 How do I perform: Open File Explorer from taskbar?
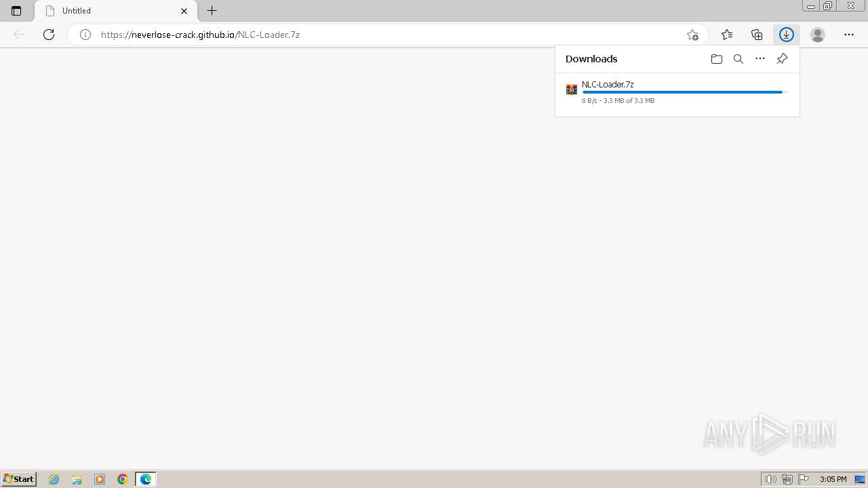pyautogui.click(x=77, y=479)
